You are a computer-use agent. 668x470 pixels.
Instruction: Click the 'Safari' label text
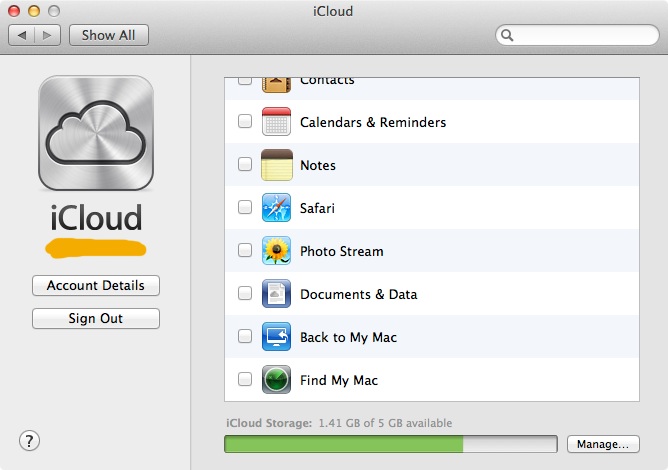pyautogui.click(x=317, y=208)
